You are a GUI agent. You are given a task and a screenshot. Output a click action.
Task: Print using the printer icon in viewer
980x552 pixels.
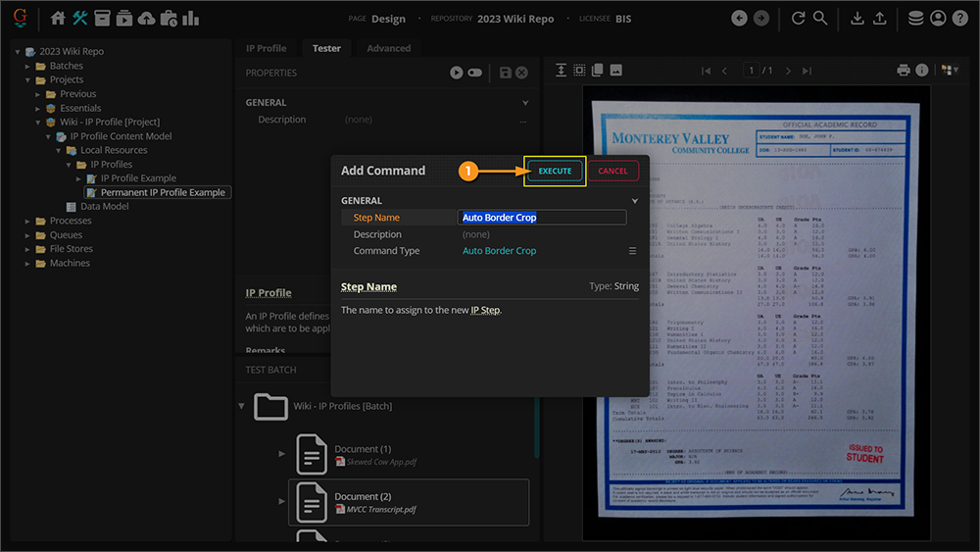tap(904, 70)
